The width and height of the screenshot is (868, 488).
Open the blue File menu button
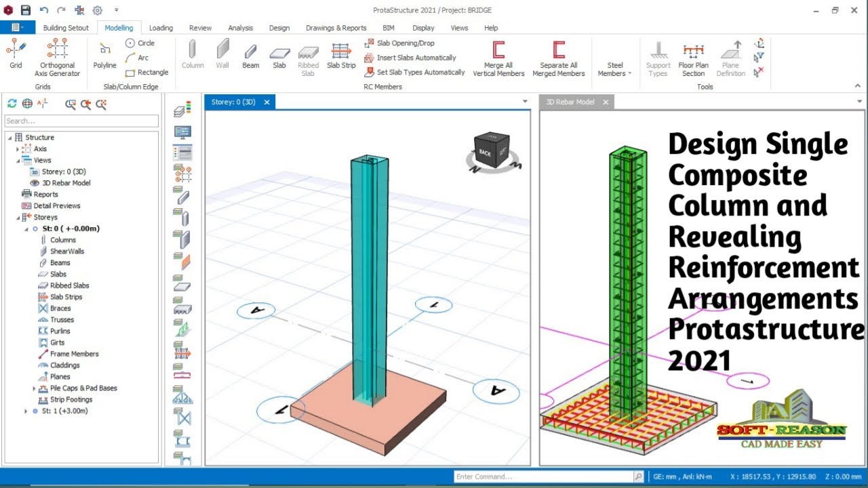point(17,28)
